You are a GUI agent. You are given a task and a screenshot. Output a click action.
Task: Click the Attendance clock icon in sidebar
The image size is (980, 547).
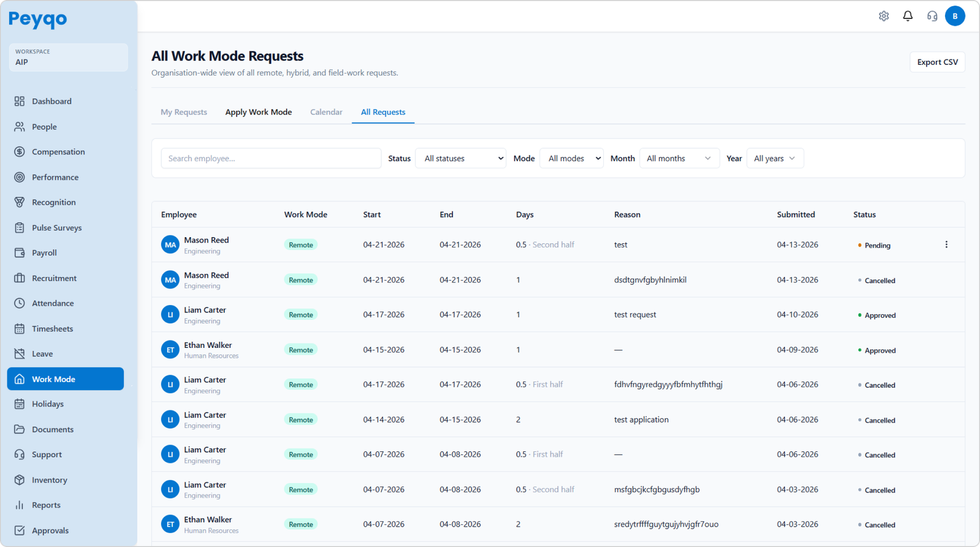tap(20, 303)
